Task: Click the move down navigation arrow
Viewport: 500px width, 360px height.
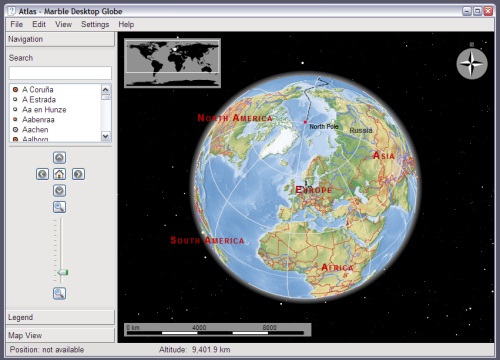Action: (x=59, y=191)
